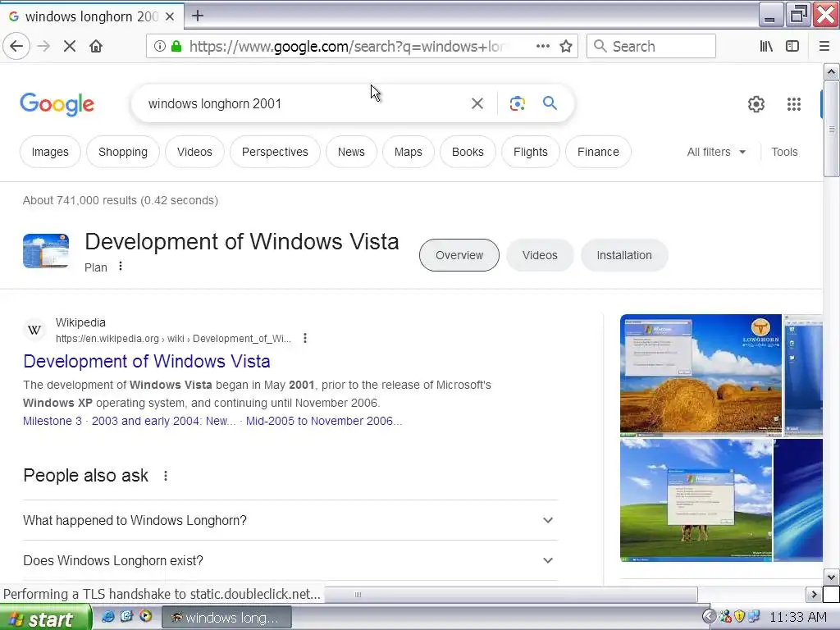840x630 pixels.
Task: Clear the Google search query with the X
Action: coord(477,103)
